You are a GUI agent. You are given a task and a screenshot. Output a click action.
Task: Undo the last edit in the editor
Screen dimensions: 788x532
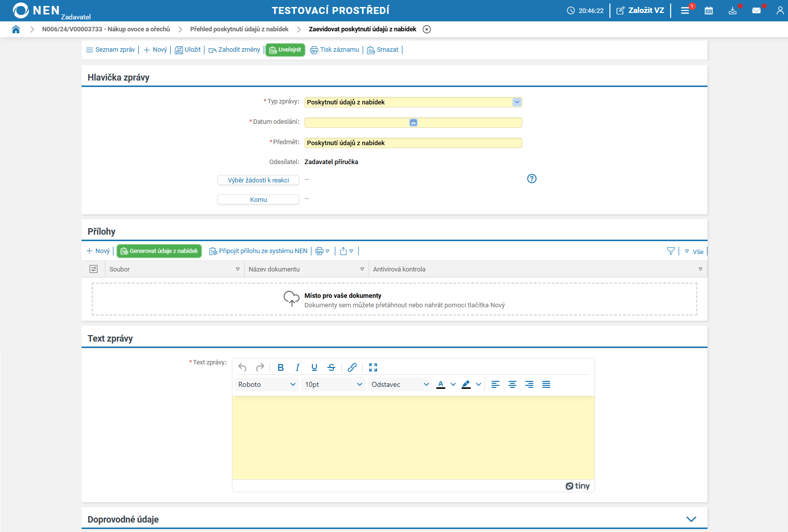tap(242, 367)
